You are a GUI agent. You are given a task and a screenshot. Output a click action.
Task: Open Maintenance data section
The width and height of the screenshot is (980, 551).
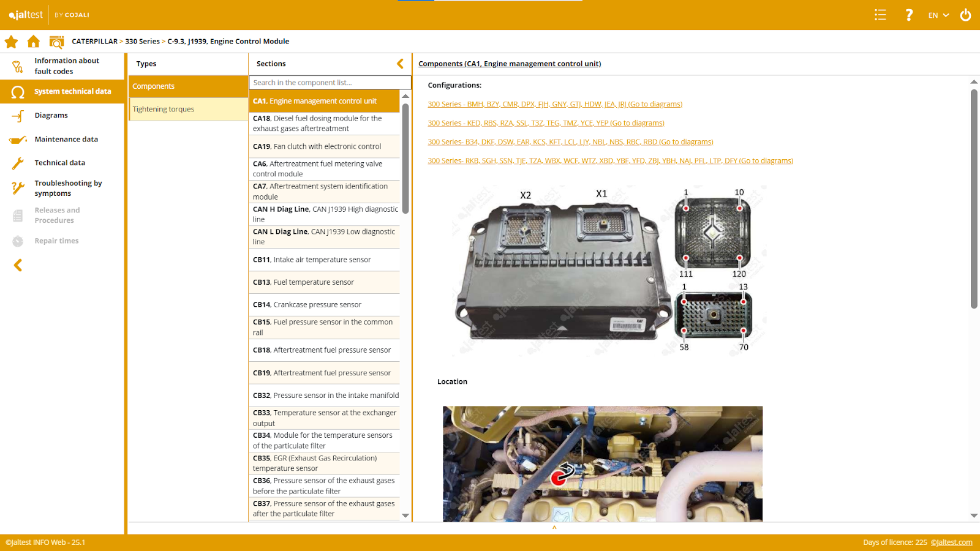pos(62,140)
